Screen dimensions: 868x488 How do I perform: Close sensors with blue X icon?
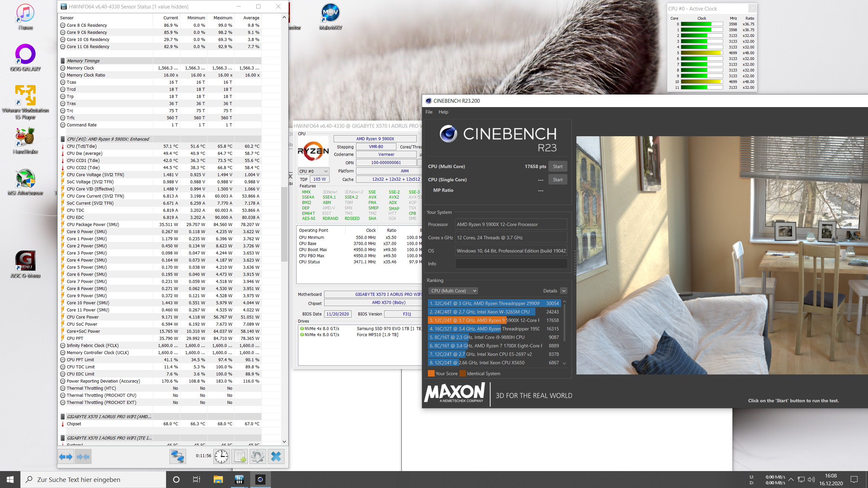276,456
